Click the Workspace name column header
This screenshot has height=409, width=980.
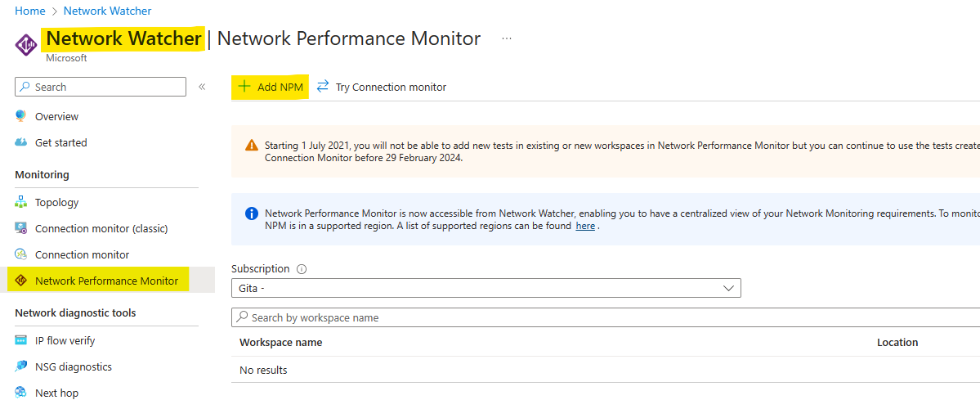pos(280,343)
